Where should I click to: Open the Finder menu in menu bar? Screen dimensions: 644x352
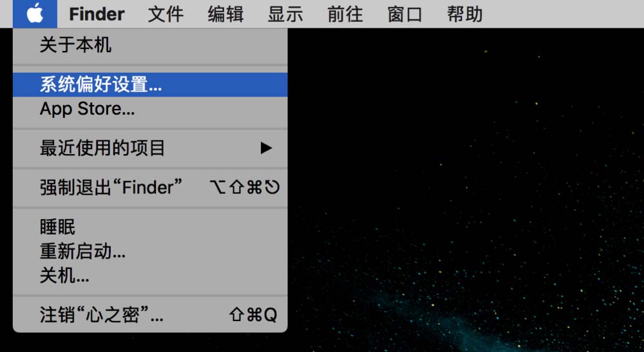click(97, 14)
